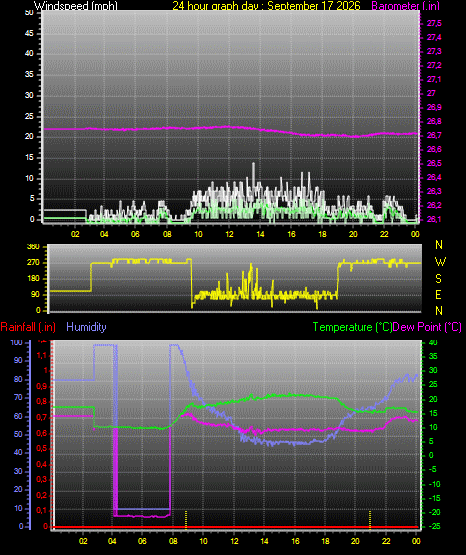Select the 27,5 value on the barometer axis
This screenshot has height=555, width=466.
click(x=434, y=23)
